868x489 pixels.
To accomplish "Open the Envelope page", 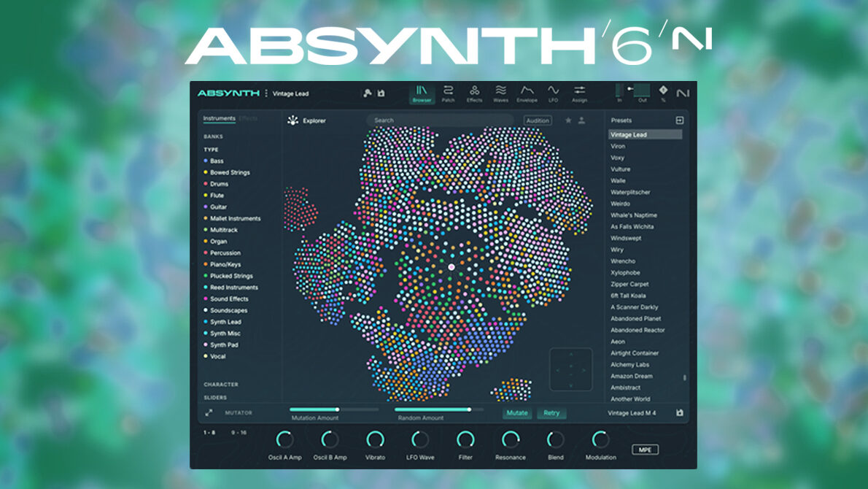I will click(527, 93).
